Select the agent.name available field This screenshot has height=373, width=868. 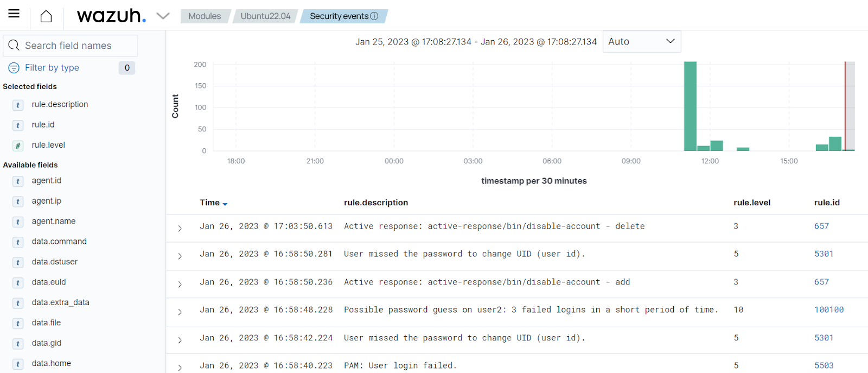click(53, 221)
